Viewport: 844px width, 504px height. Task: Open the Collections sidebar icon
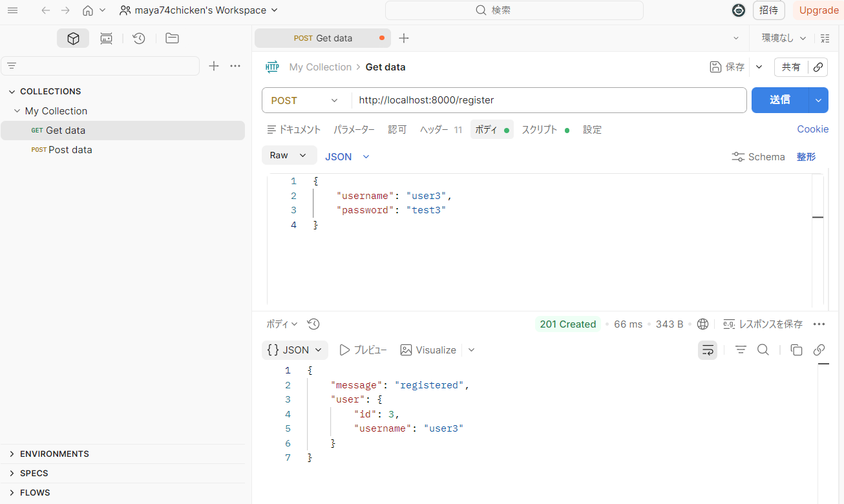73,39
